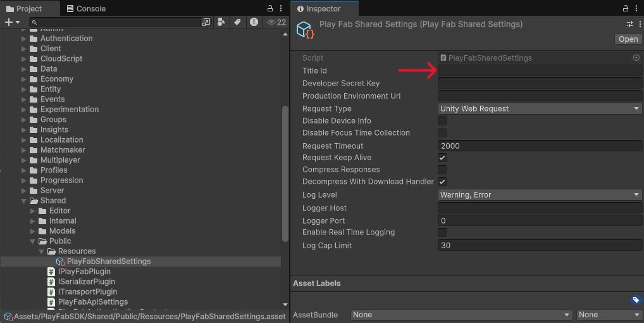Collapse the Public folder
Viewport: 644px width, 323px height.
tap(32, 242)
